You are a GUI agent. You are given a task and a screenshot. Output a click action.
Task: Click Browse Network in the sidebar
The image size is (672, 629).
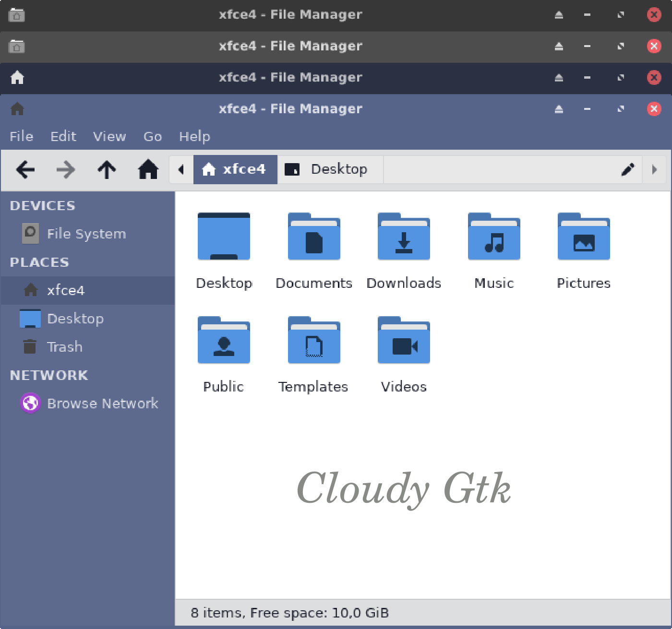coord(87,404)
